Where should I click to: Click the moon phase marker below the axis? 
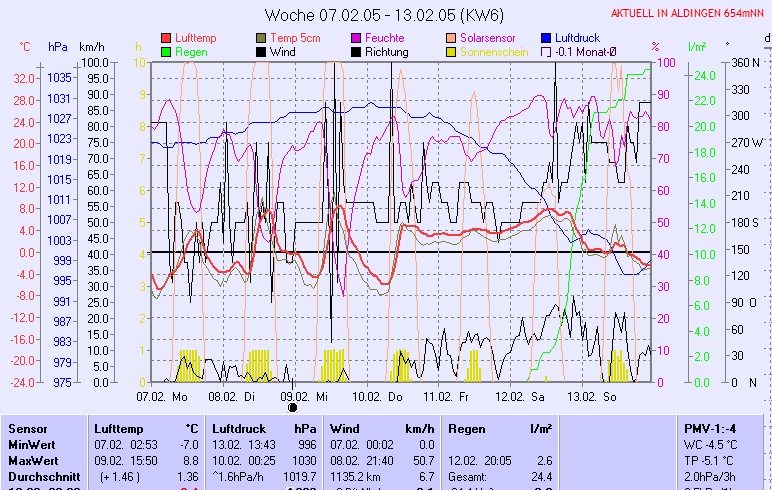pyautogui.click(x=293, y=407)
